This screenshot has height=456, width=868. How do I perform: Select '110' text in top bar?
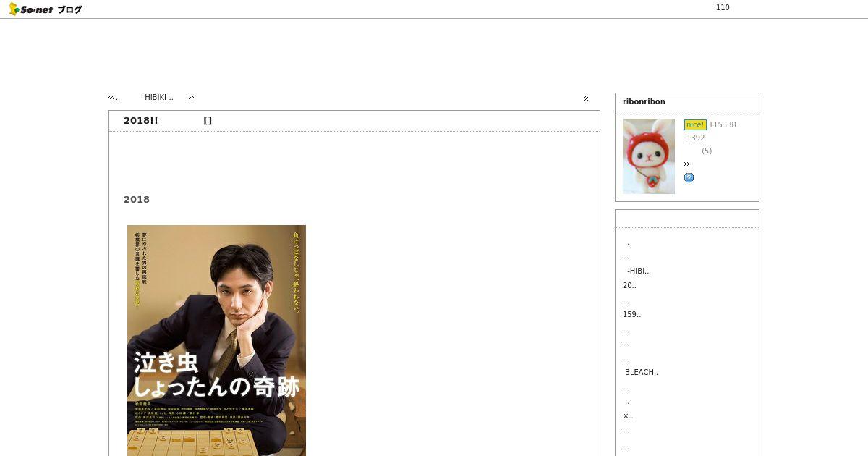[x=723, y=7]
